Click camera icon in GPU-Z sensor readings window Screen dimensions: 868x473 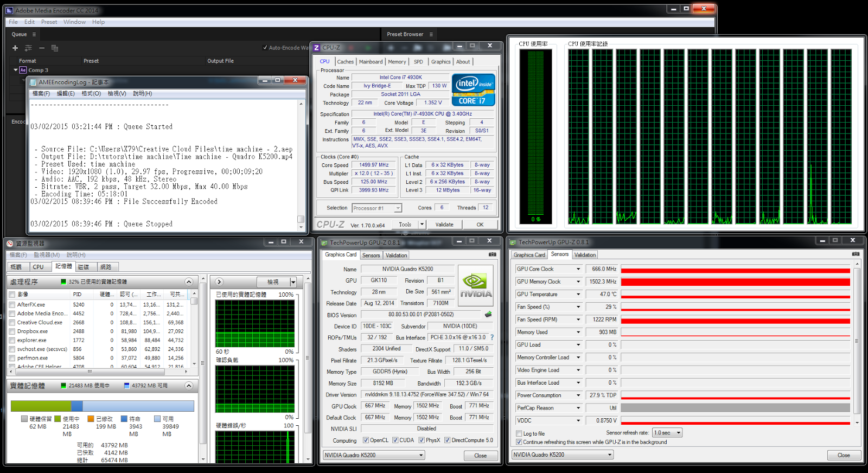856,254
